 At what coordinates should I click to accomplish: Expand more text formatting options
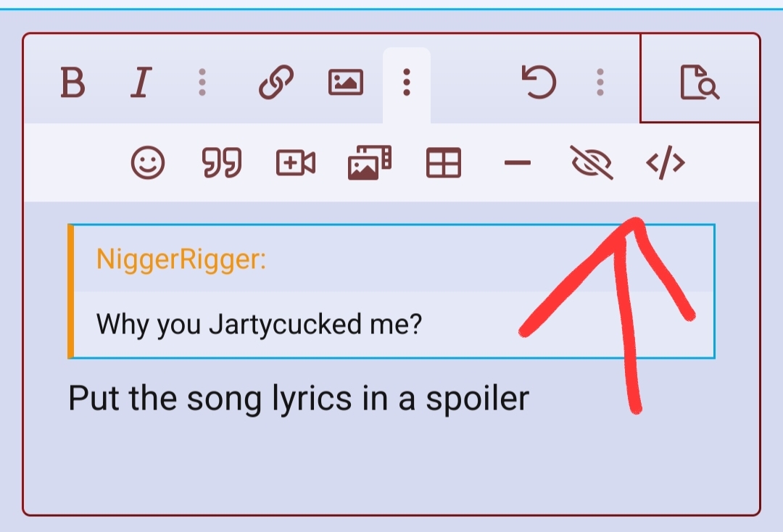(x=202, y=83)
